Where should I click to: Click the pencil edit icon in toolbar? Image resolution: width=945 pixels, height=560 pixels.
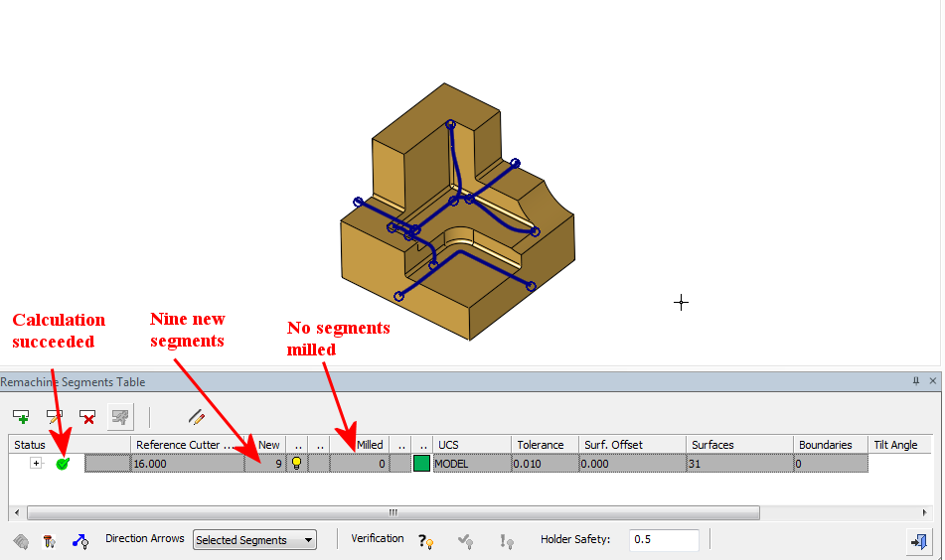[196, 417]
